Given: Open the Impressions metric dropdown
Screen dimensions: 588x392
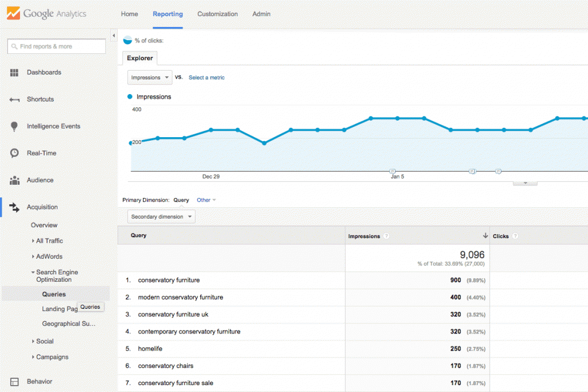Looking at the screenshot, I should click(x=150, y=77).
